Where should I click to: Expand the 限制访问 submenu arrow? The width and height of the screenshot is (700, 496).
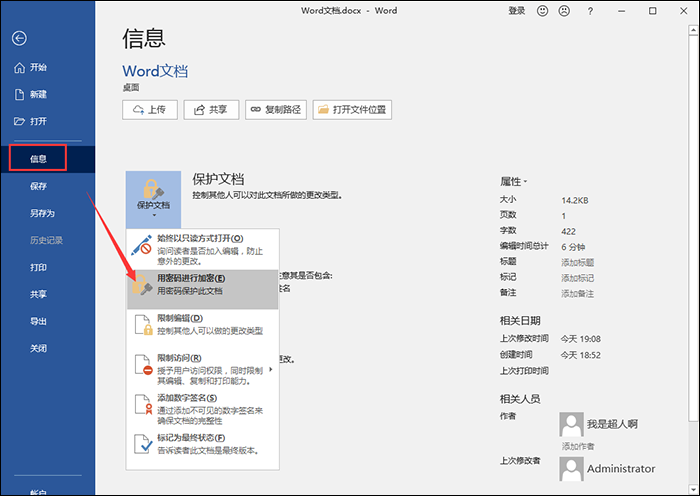pos(271,370)
